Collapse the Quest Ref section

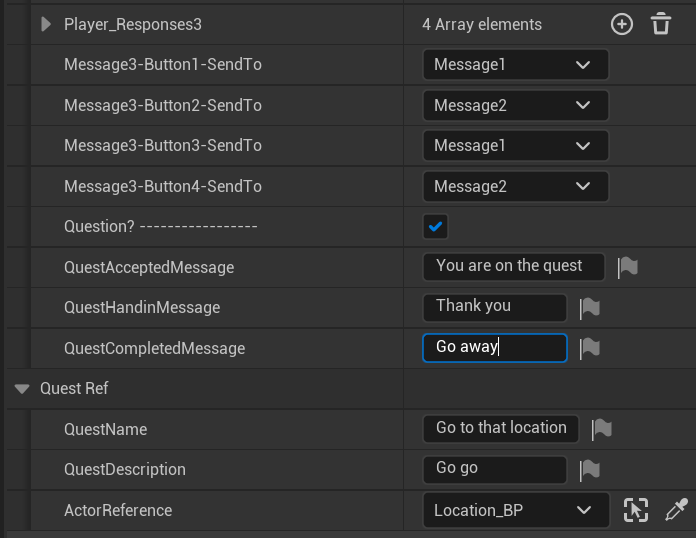22,388
